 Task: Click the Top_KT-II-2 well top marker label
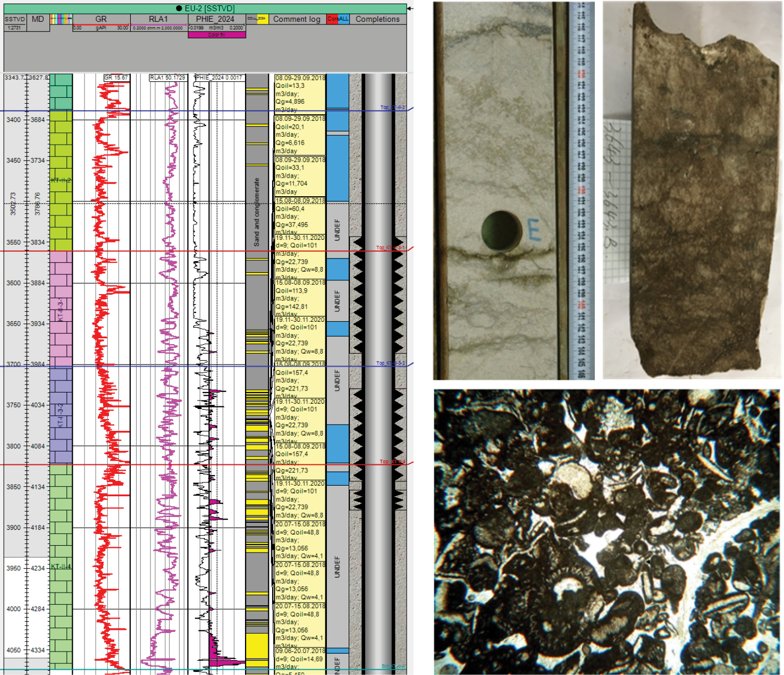tap(392, 107)
